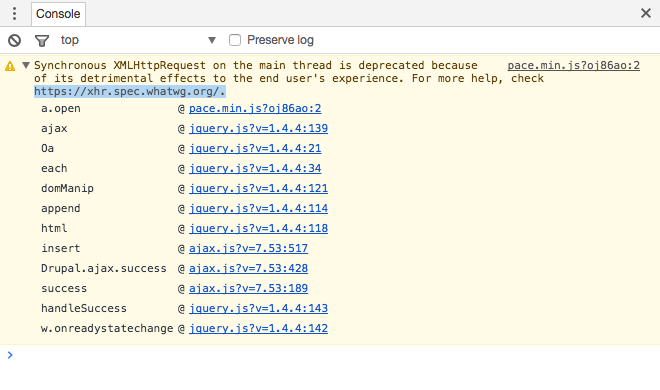Click the clear console icon
660x390 pixels.
14,40
